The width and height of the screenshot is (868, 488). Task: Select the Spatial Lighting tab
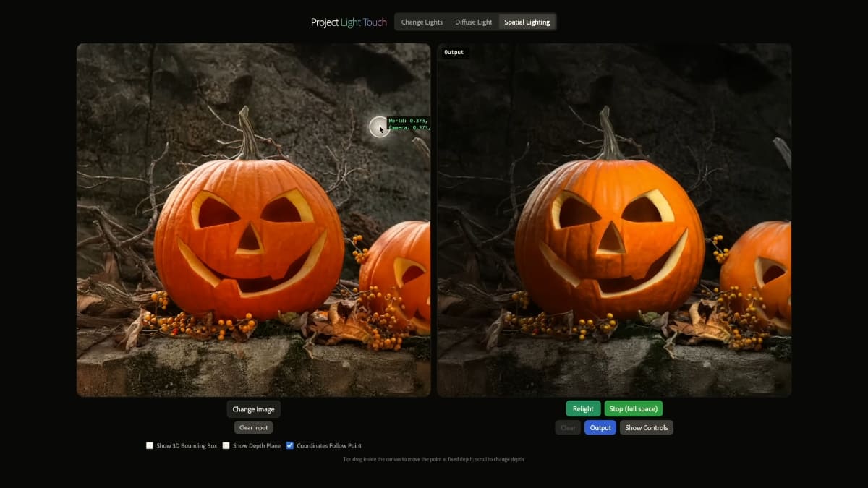coord(527,22)
